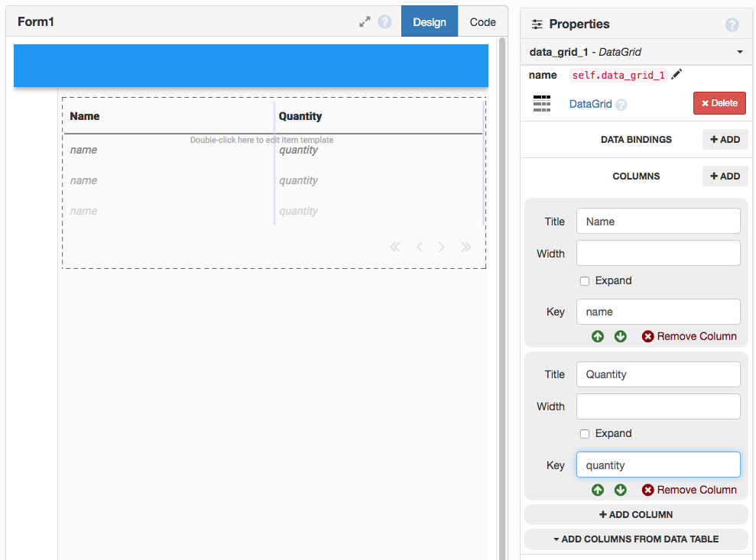Enable Expand for the Name column
The height and width of the screenshot is (560, 756).
point(585,281)
